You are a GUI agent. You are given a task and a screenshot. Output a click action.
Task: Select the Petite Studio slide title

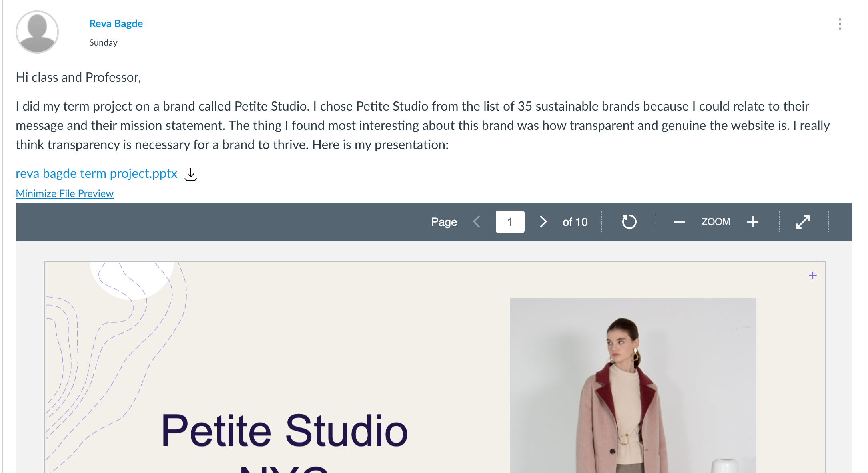point(285,431)
